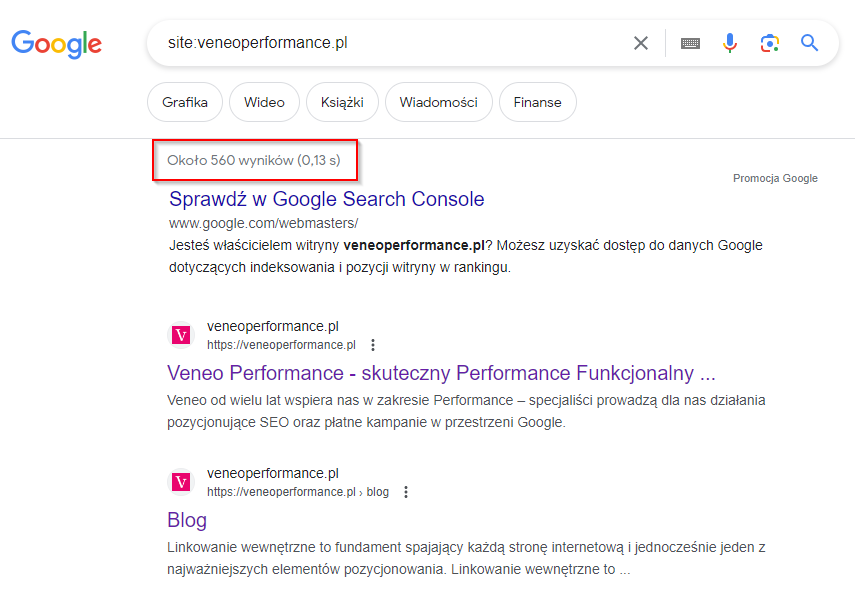Open Sprawdź w Google Search Console link

click(327, 200)
